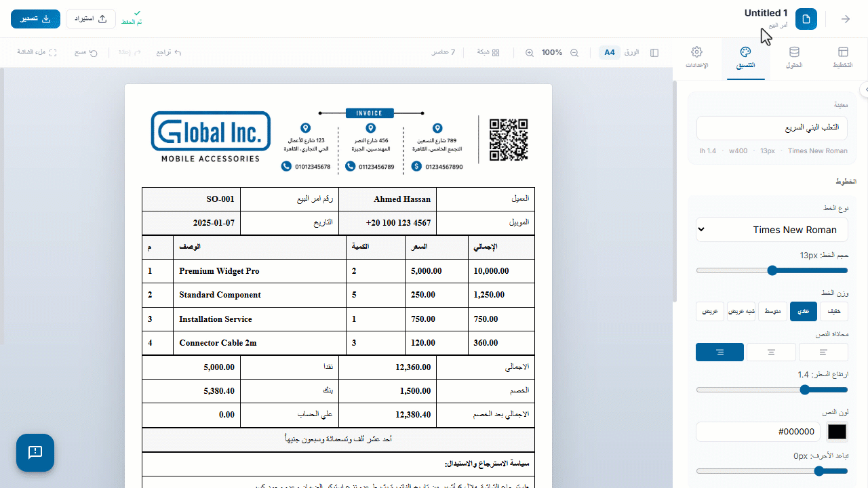Open the الحقول (Fields) tab
Viewport: 868px width, 488px height.
coord(794,58)
